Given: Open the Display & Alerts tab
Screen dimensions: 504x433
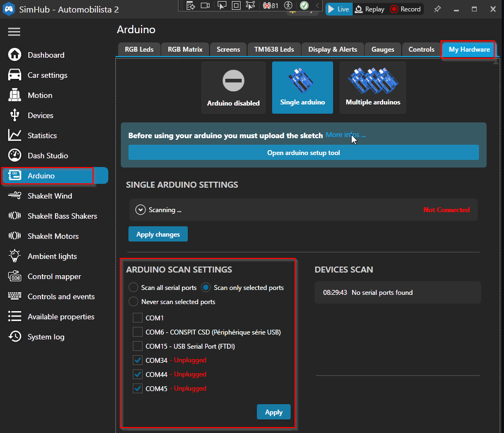Looking at the screenshot, I should (x=332, y=49).
